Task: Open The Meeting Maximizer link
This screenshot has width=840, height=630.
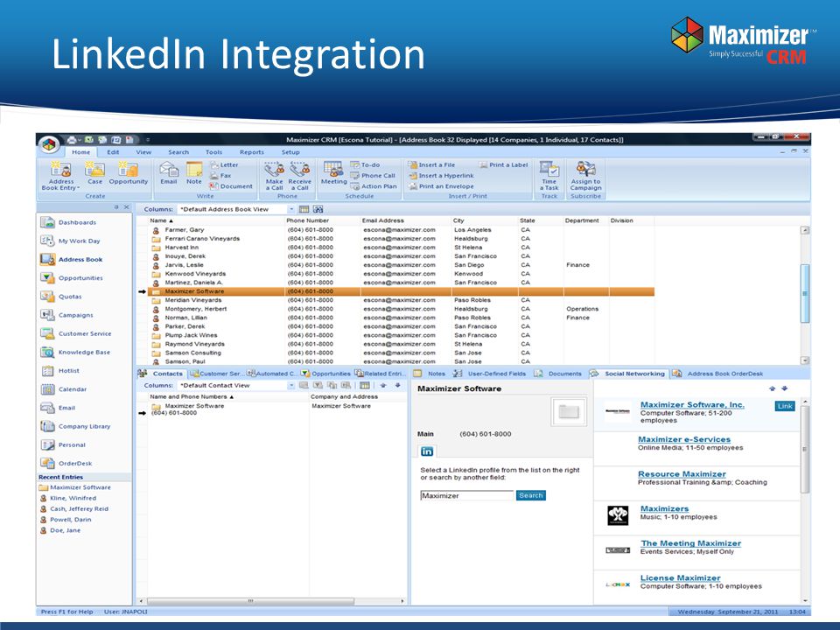Action: click(691, 543)
